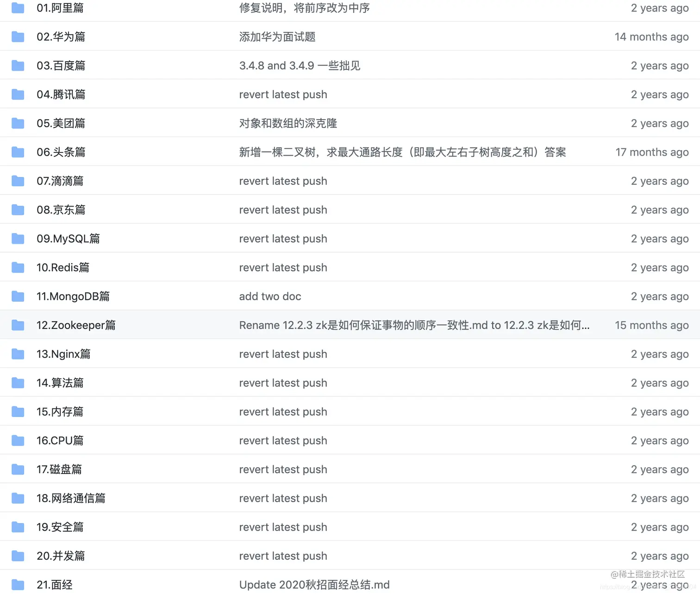This screenshot has height=594, width=700.
Task: Open 'revert latest push' in 04.腾讯篇 row
Action: click(x=283, y=95)
